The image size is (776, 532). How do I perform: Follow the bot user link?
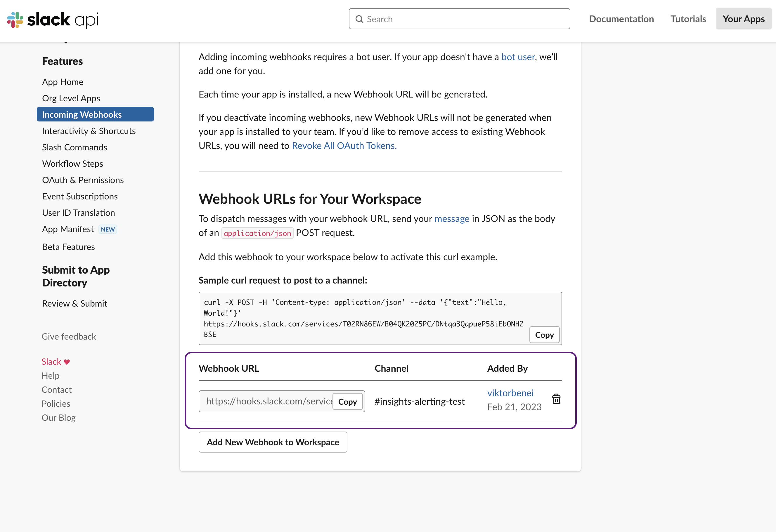point(518,57)
